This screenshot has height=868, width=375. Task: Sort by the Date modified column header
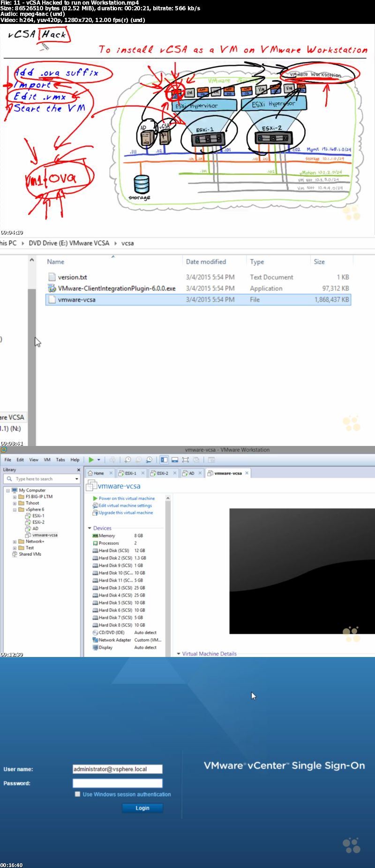click(206, 262)
